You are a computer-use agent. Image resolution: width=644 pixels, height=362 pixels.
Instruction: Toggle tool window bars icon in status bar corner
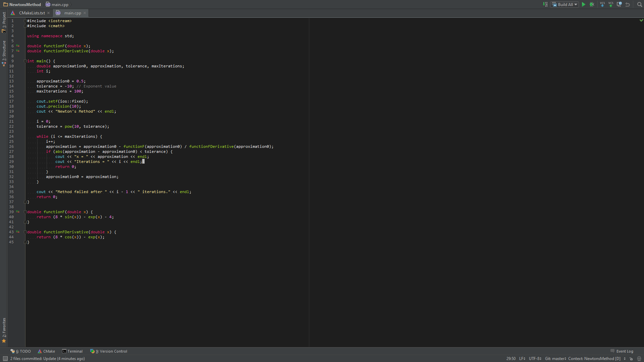[5, 359]
